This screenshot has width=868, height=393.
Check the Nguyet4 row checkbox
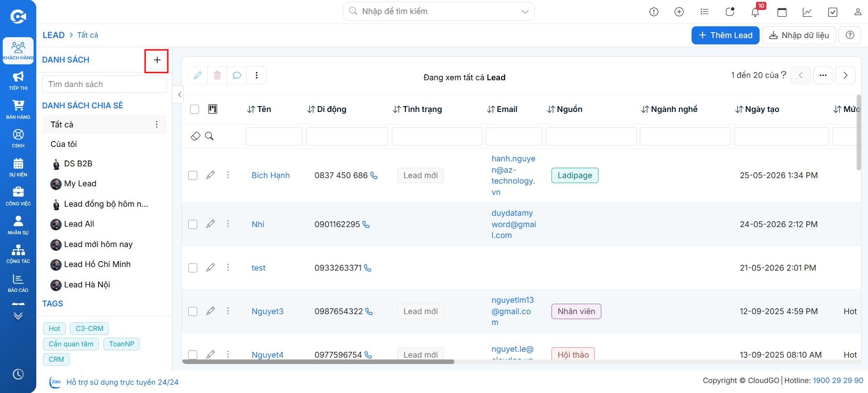coord(193,354)
